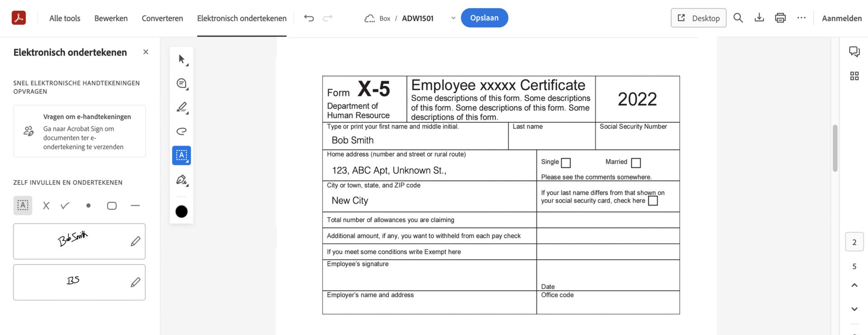Viewport: 868px width, 335px height.
Task: Close the Elektronisch ondertekenen panel
Action: [146, 52]
